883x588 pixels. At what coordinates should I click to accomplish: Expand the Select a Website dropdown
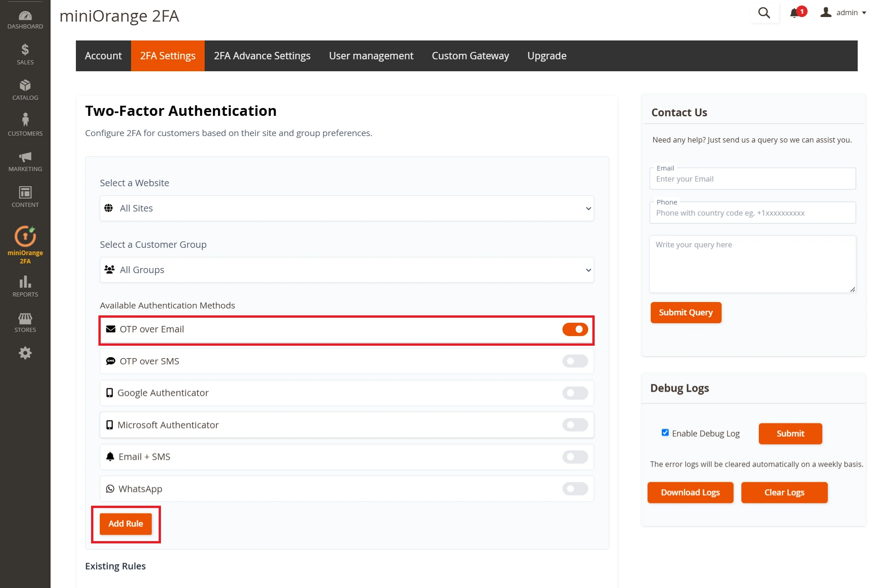(347, 208)
